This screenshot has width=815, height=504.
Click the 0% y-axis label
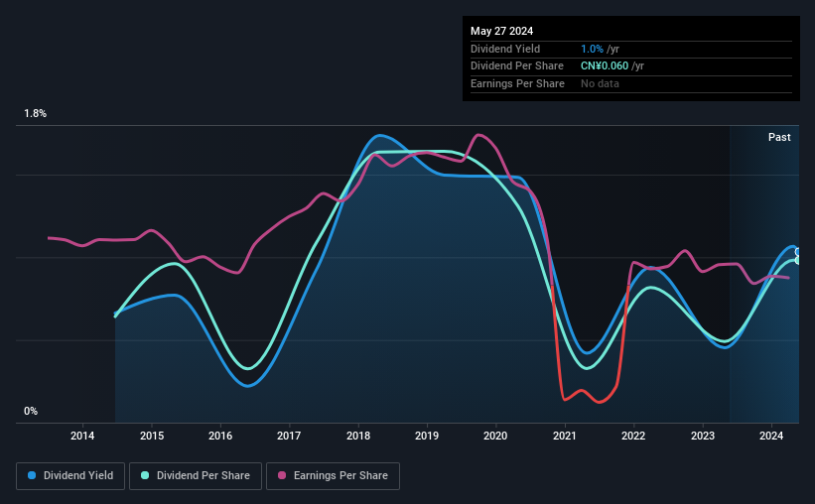click(31, 411)
